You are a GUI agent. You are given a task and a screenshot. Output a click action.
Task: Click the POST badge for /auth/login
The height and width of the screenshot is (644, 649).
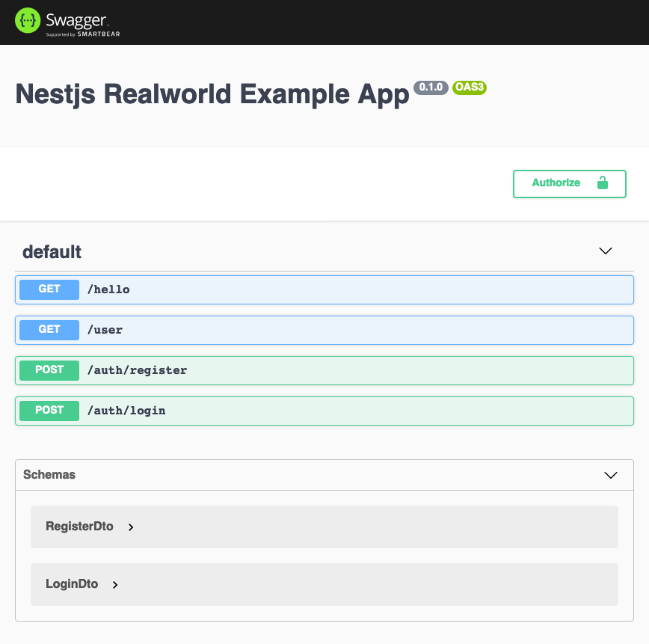point(49,411)
